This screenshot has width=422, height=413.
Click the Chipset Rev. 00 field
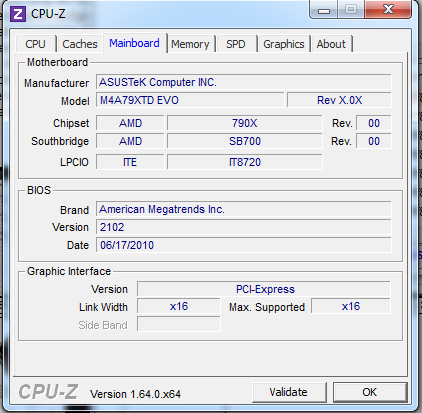tap(374, 123)
